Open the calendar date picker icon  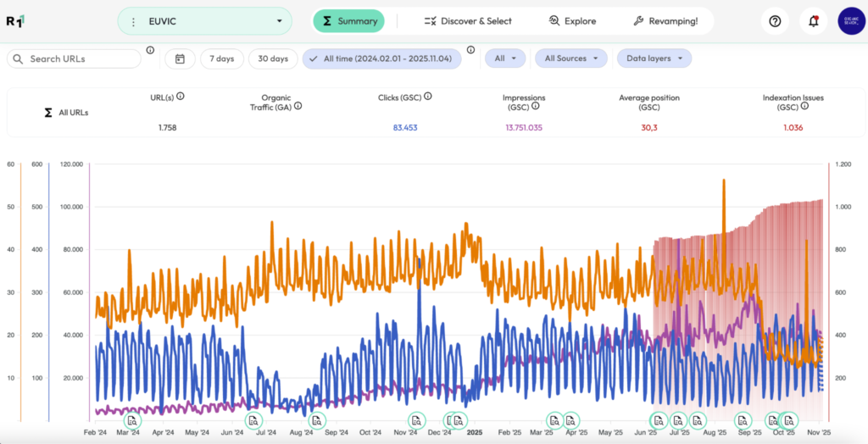[180, 58]
